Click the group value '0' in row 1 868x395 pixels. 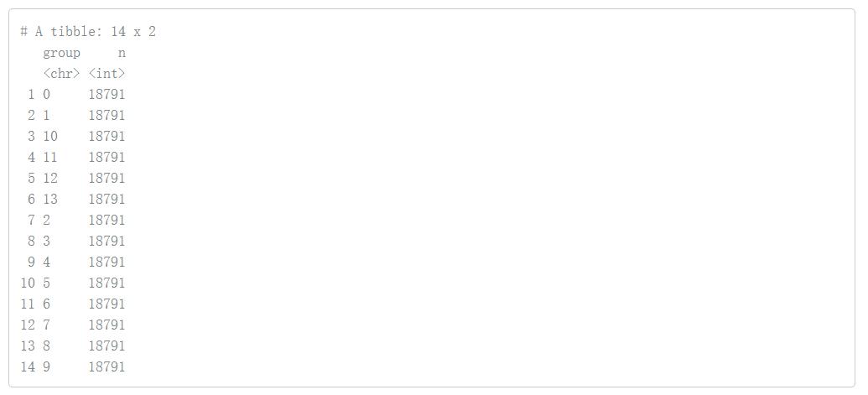coord(47,95)
